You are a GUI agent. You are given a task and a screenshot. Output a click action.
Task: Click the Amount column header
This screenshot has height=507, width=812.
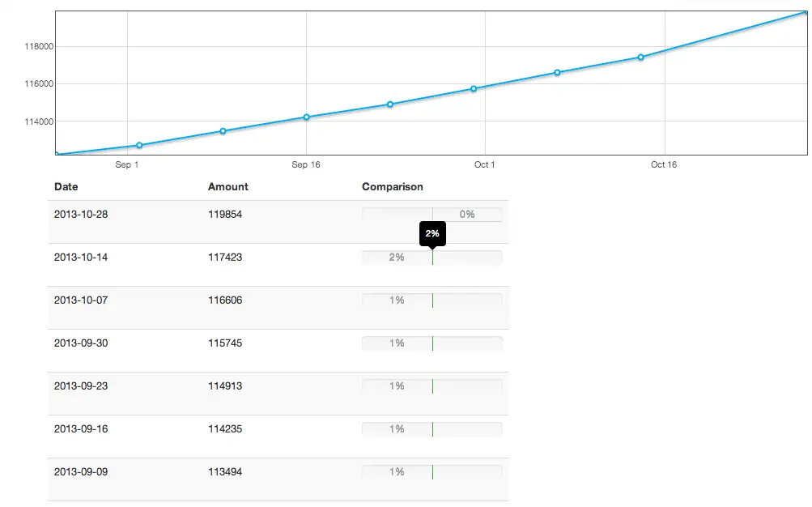click(x=228, y=187)
